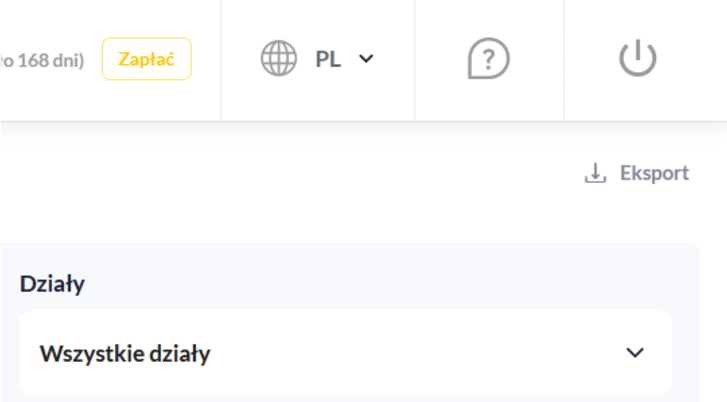Click the globe language icon
Image resolution: width=727 pixels, height=402 pixels.
[x=279, y=59]
